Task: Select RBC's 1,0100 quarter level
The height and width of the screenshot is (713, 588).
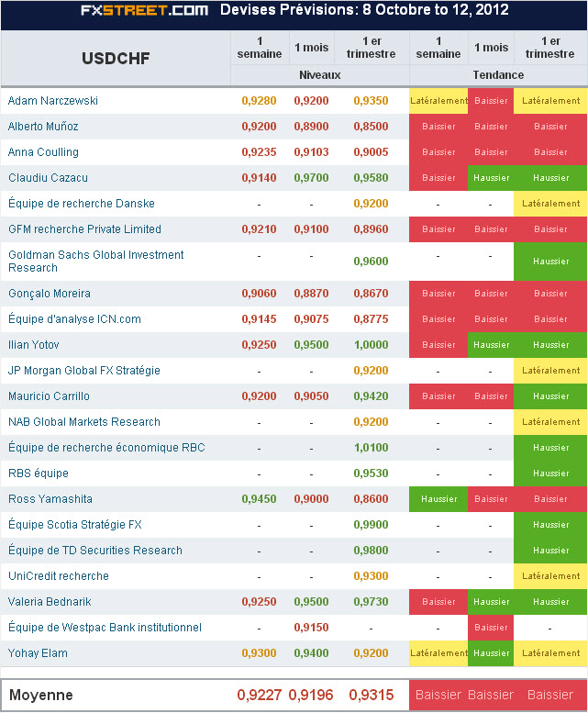Action: (x=371, y=448)
